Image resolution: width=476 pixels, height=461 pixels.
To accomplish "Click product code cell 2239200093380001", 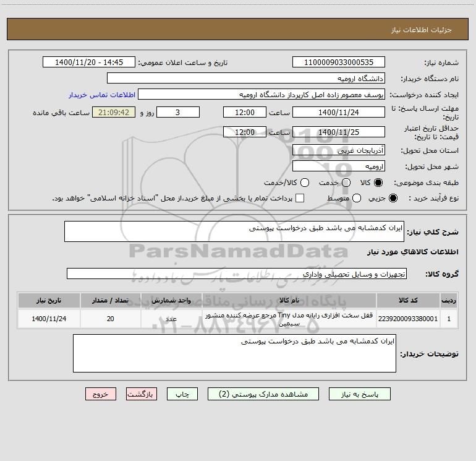I will 408,319.
